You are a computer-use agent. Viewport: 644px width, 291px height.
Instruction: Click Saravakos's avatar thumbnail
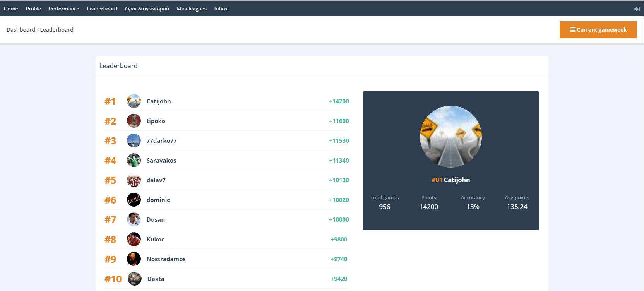(x=134, y=160)
